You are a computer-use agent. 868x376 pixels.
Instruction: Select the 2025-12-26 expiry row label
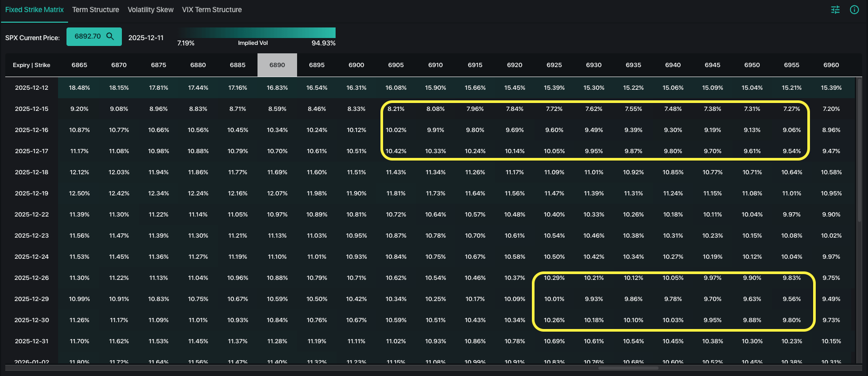click(x=32, y=278)
